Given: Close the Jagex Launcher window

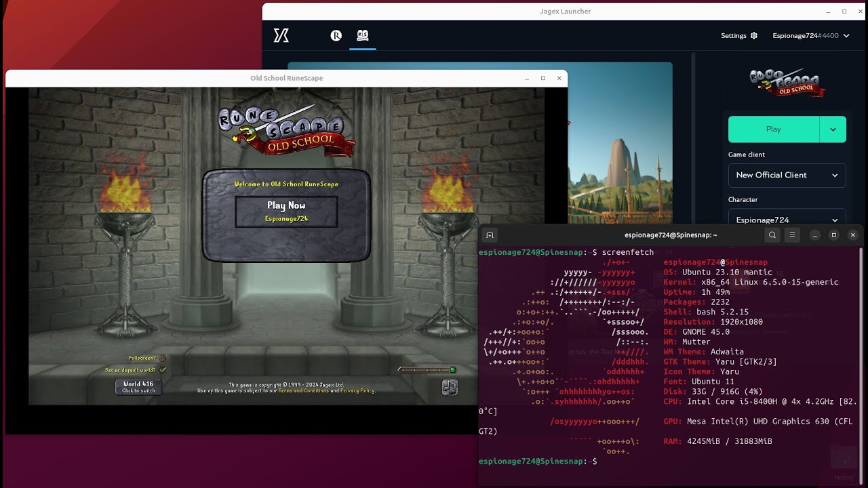Looking at the screenshot, I should [860, 12].
